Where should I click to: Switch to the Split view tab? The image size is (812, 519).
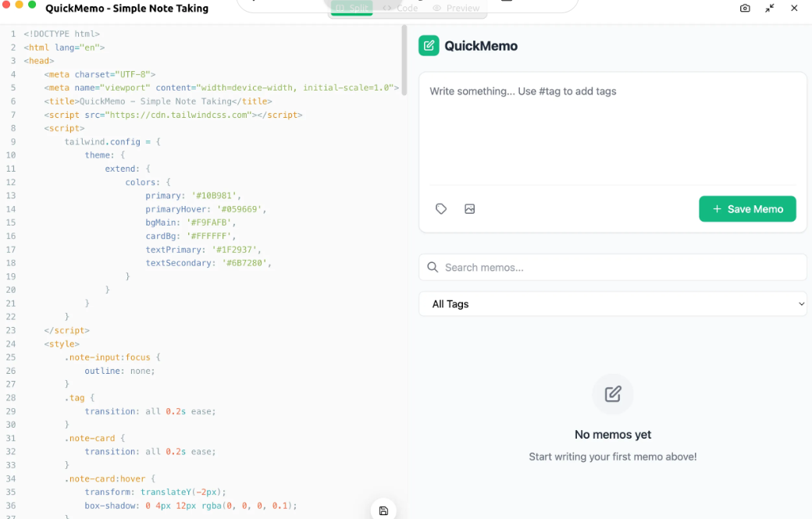[x=352, y=9]
